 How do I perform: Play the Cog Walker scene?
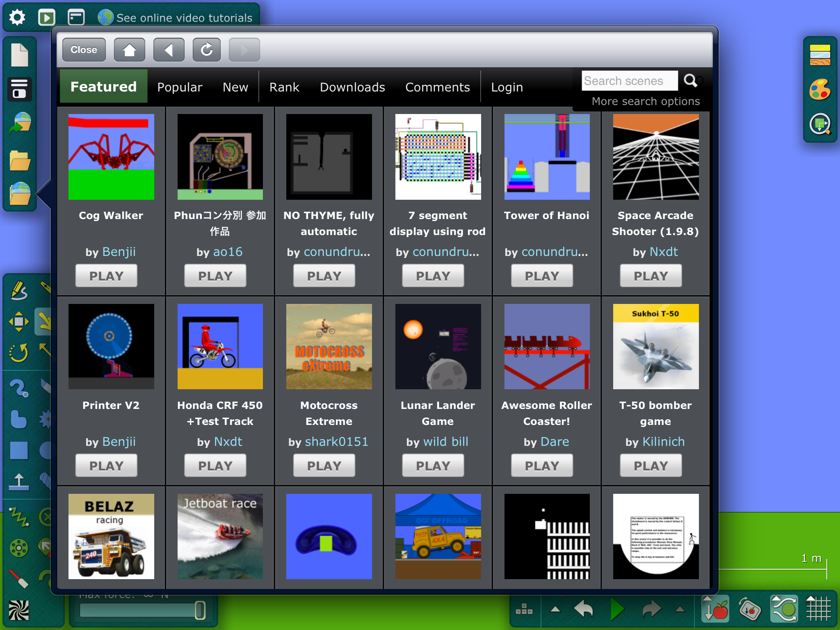(x=106, y=276)
